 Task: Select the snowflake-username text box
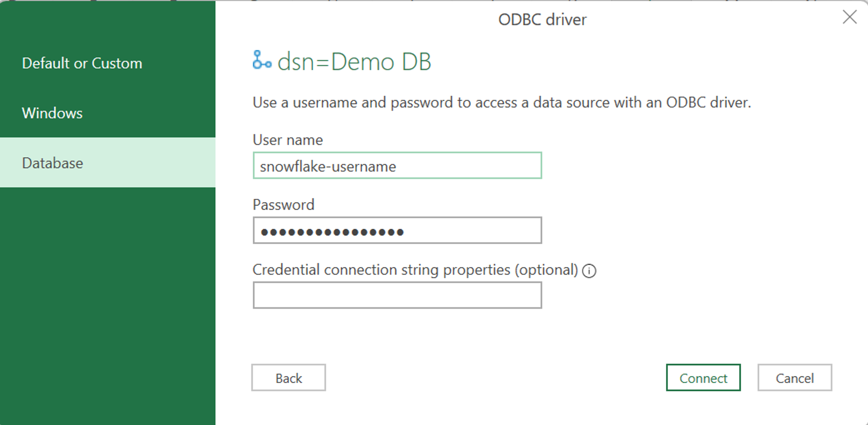[x=398, y=166]
